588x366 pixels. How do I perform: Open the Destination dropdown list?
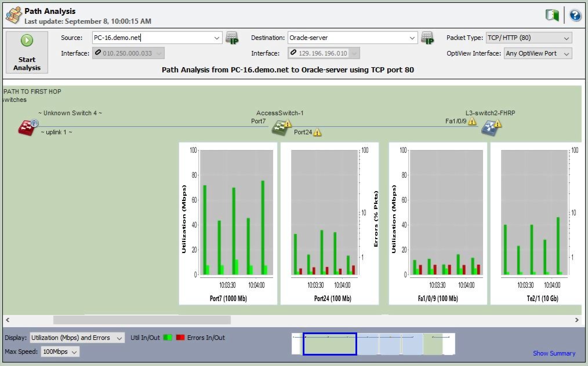(413, 38)
